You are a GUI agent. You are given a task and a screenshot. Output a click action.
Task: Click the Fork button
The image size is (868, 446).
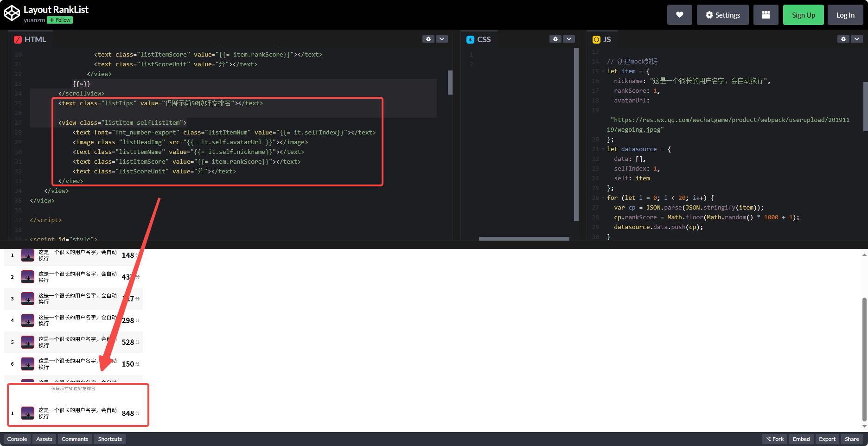point(774,439)
